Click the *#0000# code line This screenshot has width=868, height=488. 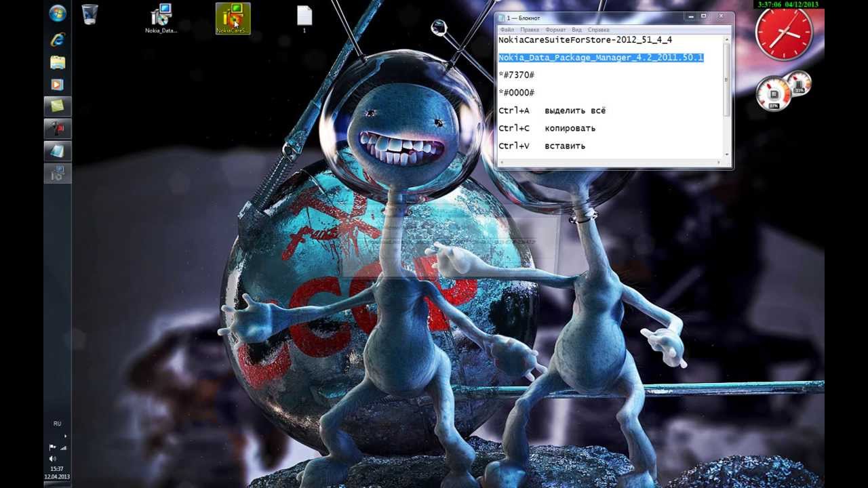[x=517, y=93]
